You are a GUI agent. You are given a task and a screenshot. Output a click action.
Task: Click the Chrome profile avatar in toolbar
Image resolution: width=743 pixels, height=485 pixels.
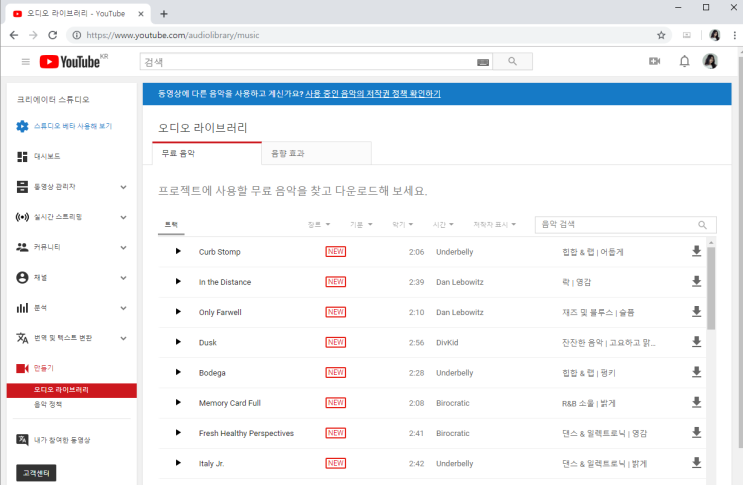pyautogui.click(x=715, y=35)
